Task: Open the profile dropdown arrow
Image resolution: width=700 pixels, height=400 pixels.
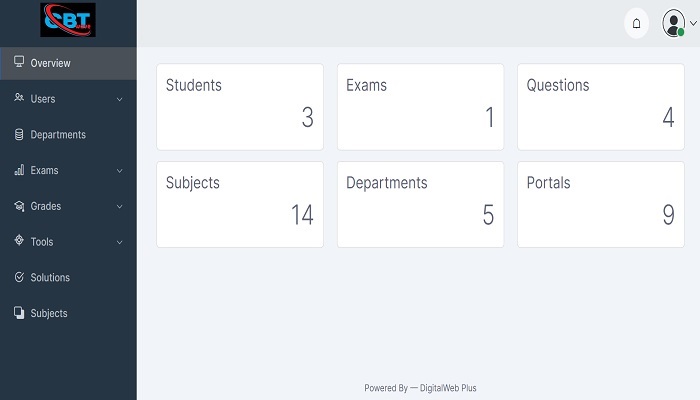Action: pyautogui.click(x=693, y=23)
